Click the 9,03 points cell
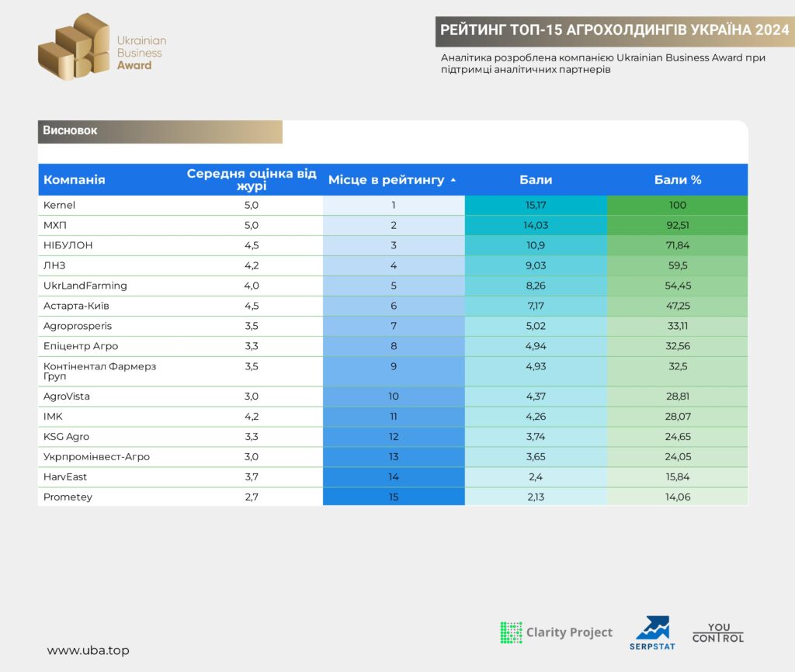The width and height of the screenshot is (795, 672). (x=536, y=265)
